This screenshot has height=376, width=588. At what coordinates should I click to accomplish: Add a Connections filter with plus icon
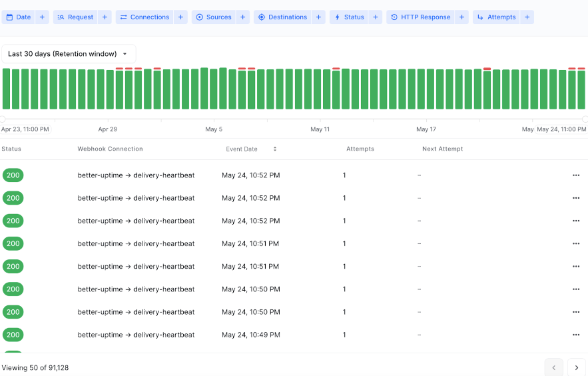pos(180,17)
